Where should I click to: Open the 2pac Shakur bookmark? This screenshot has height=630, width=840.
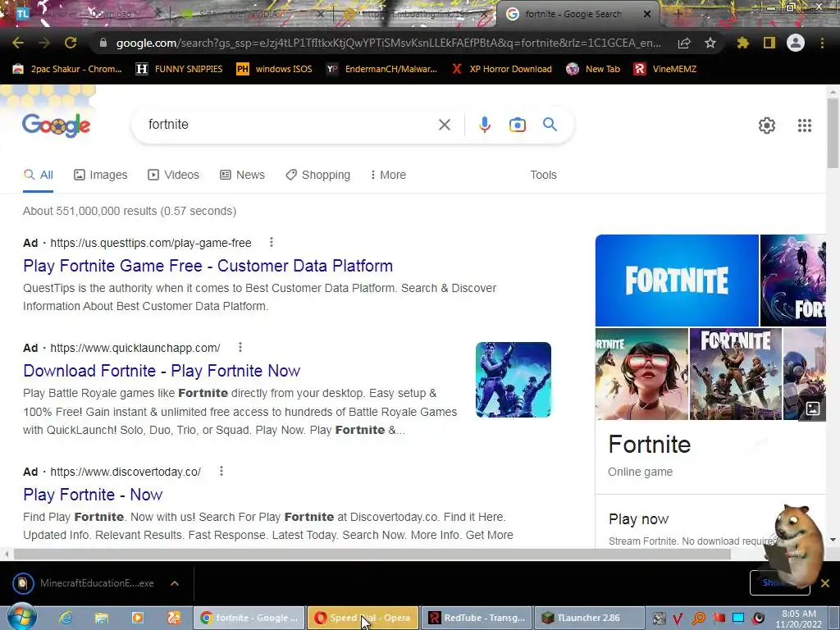pos(67,69)
